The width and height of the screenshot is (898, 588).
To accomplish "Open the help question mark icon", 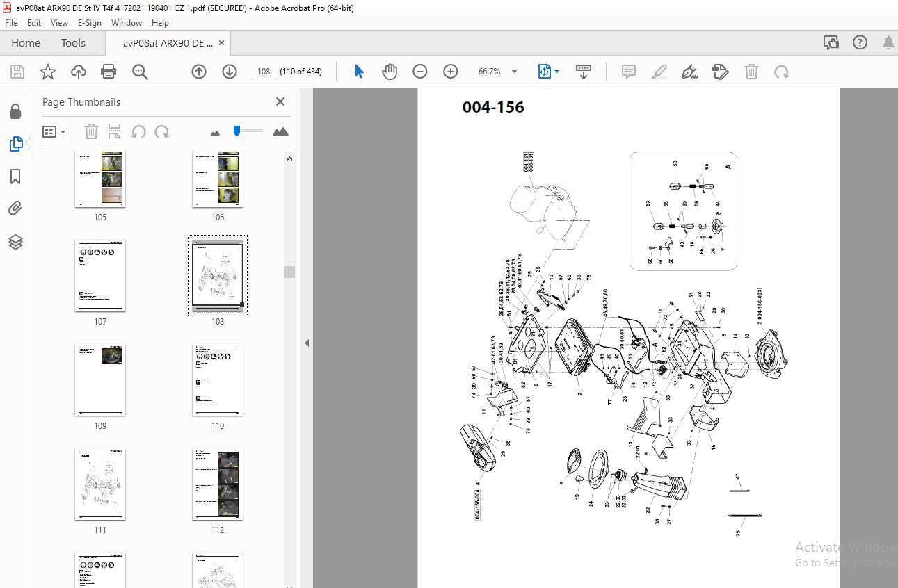I will tap(860, 42).
